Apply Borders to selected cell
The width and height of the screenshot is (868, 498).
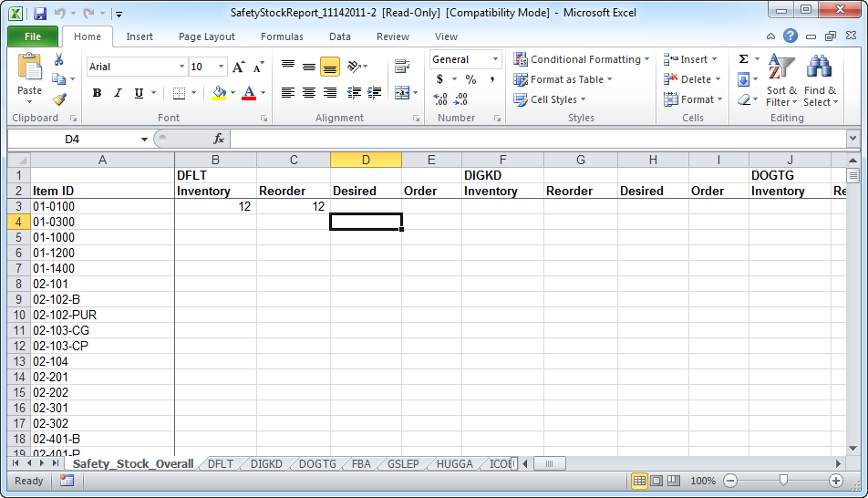(x=179, y=93)
